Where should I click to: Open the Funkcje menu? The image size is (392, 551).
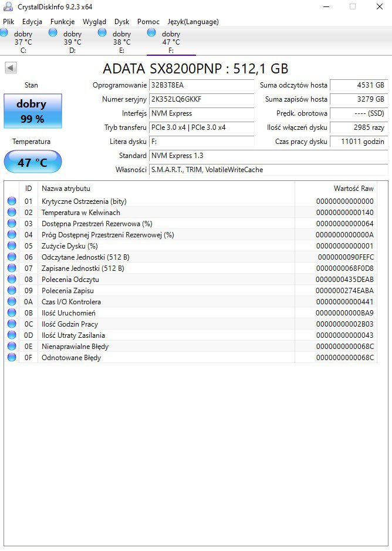pyautogui.click(x=62, y=22)
